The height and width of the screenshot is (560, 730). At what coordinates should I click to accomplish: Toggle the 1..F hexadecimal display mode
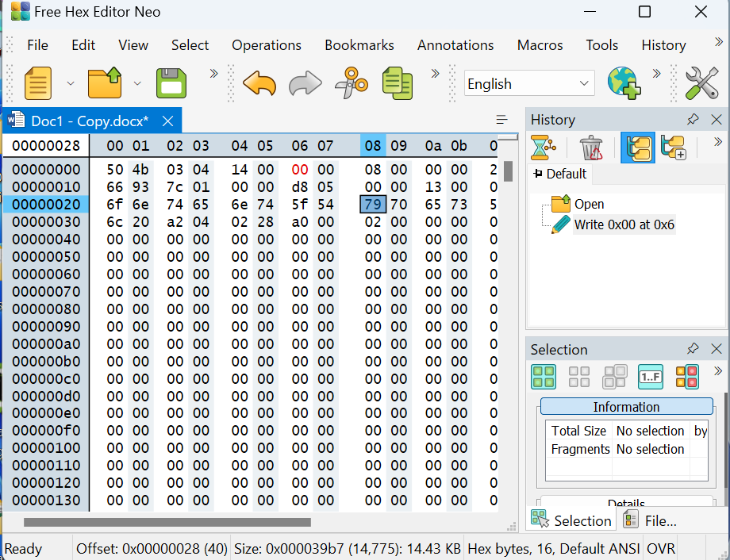tap(651, 377)
